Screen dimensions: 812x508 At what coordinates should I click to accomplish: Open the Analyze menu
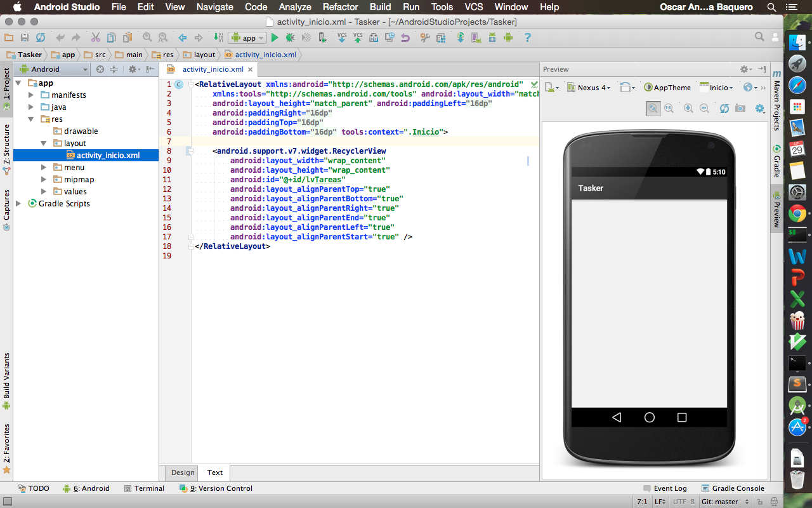pyautogui.click(x=295, y=7)
